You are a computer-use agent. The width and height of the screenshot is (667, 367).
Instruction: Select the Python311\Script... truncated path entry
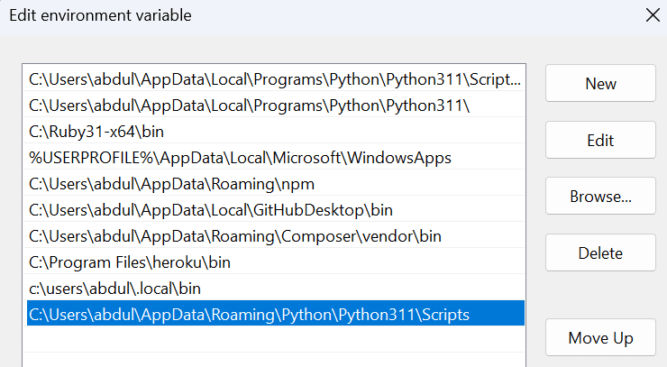point(275,79)
